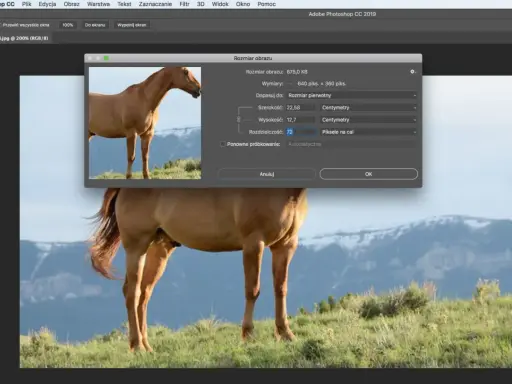Click the Wypełnij ekran button
Screen dimensions: 512x384
(x=132, y=25)
